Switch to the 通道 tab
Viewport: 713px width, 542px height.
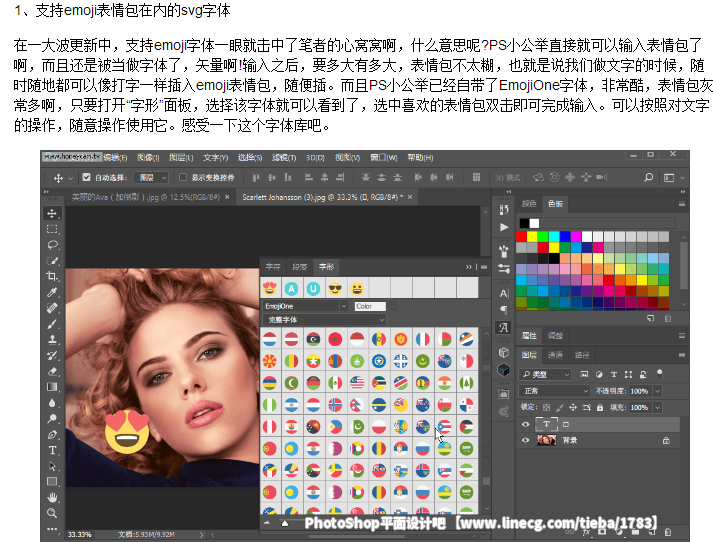click(555, 355)
